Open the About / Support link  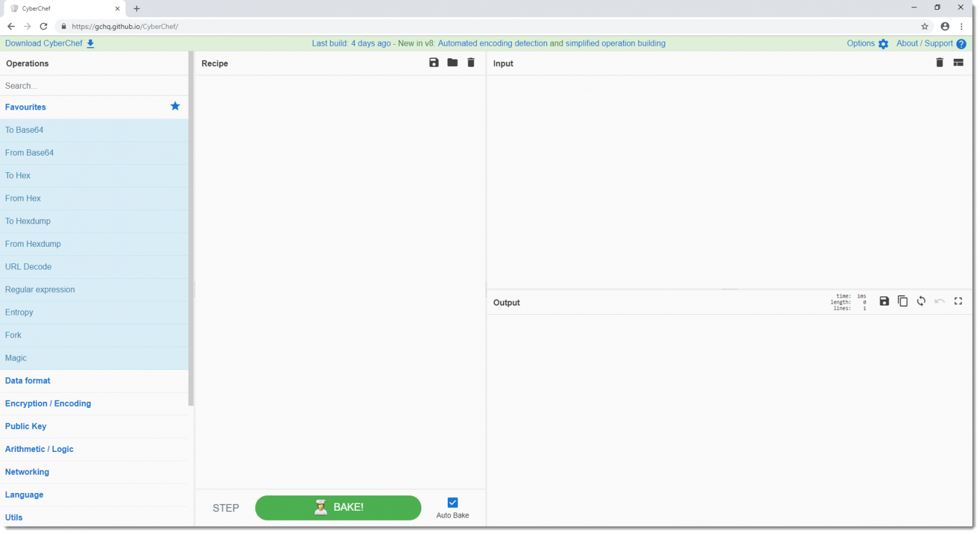(924, 43)
